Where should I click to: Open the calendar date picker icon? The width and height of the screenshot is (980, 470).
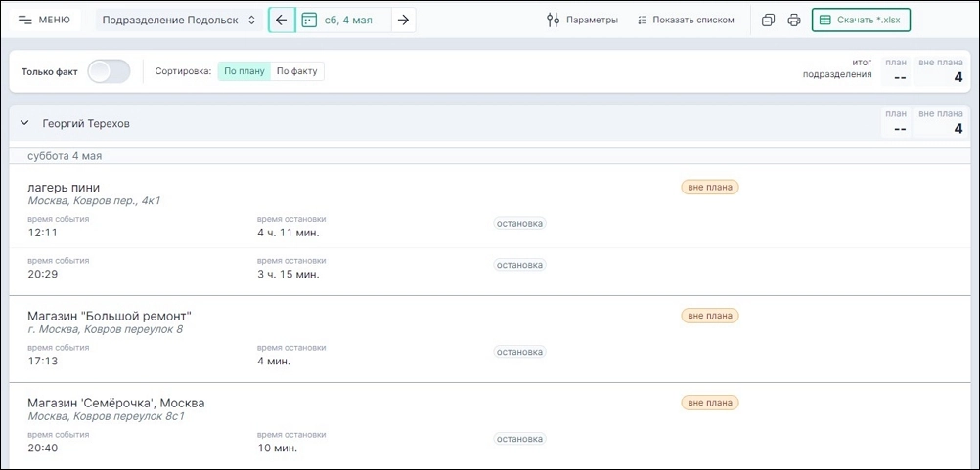click(x=309, y=20)
